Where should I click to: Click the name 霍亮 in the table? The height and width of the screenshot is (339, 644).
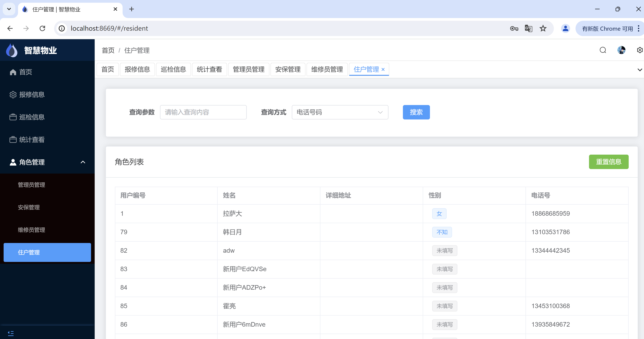[x=229, y=306]
